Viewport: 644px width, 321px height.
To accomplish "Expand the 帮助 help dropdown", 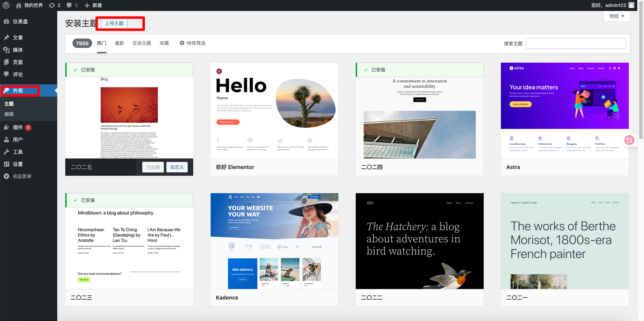I will tap(616, 16).
